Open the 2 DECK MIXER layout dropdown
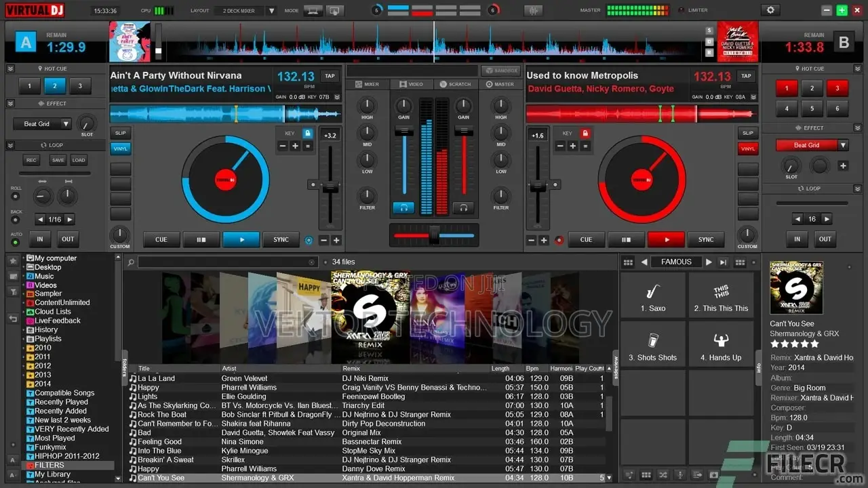868x488 pixels. tap(271, 11)
